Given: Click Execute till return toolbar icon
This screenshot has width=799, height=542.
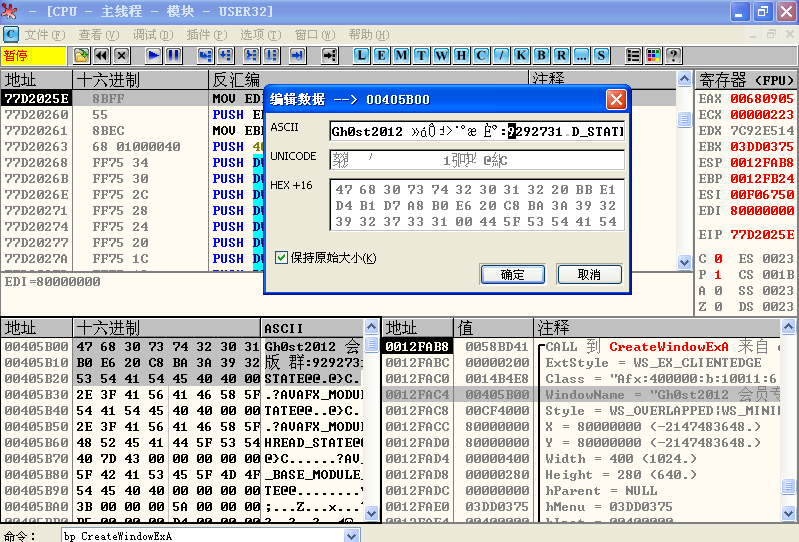Looking at the screenshot, I should (297, 55).
